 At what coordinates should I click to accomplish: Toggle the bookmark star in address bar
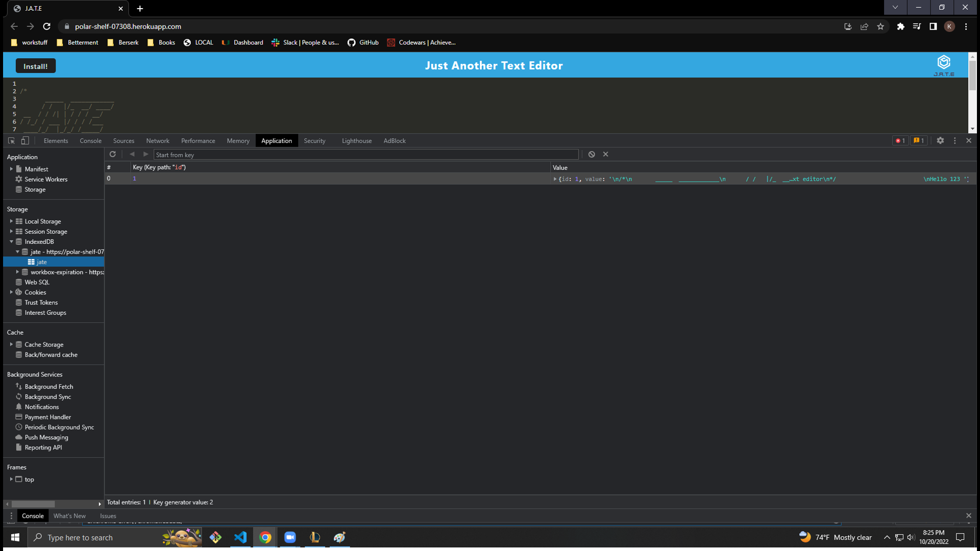point(880,26)
